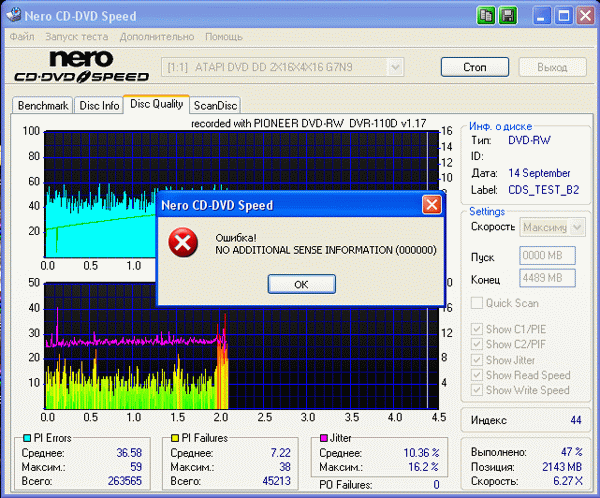This screenshot has width=600, height=498.
Task: Switch to the Benchmark tab
Action: click(x=43, y=105)
